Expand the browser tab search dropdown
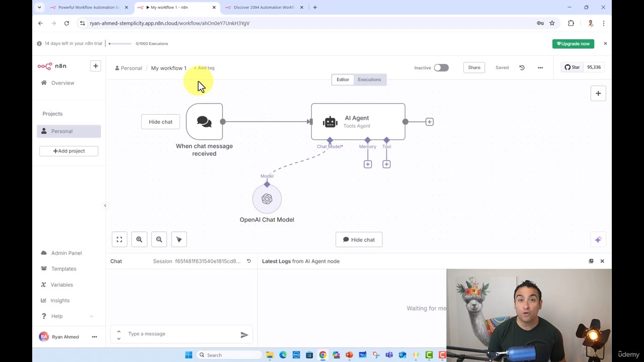The width and height of the screenshot is (644, 362). [39, 8]
